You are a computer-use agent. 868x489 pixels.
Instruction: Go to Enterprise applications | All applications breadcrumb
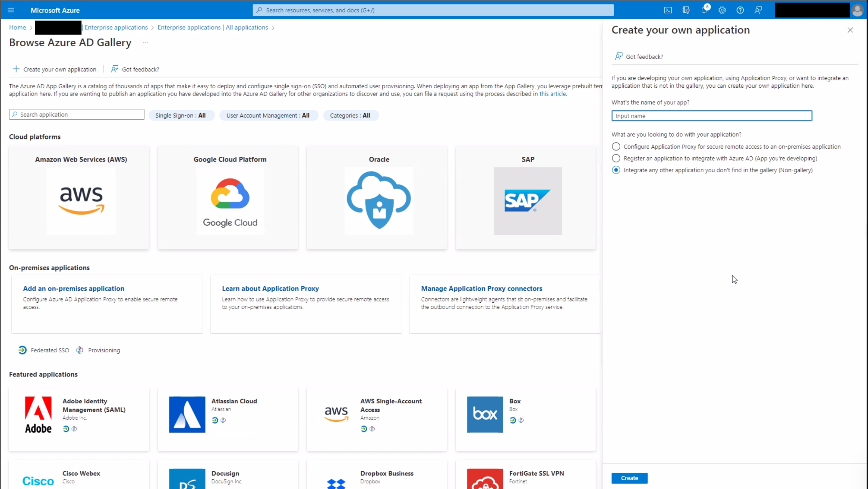[213, 27]
